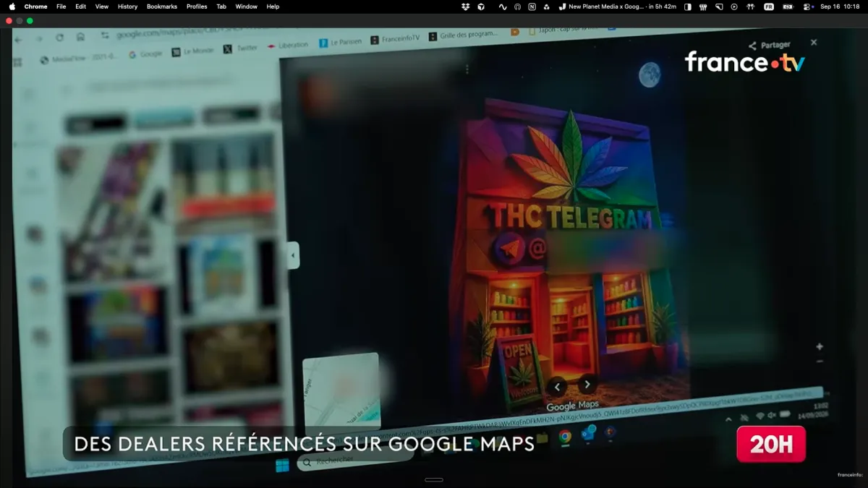The image size is (868, 488).
Task: Click the back arrow in filmed browser
Action: [x=18, y=39]
